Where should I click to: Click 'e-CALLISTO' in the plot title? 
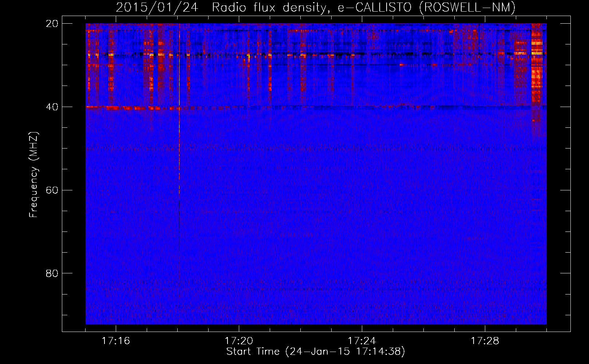click(x=374, y=7)
